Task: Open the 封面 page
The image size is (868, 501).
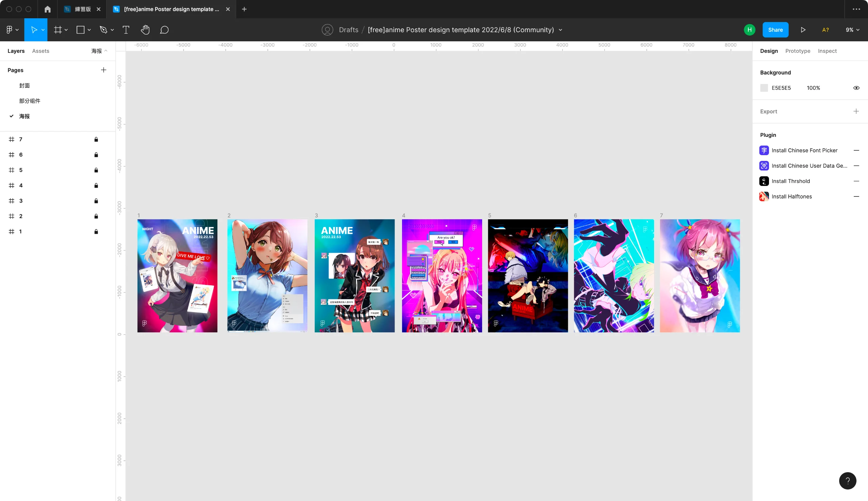Action: tap(24, 86)
